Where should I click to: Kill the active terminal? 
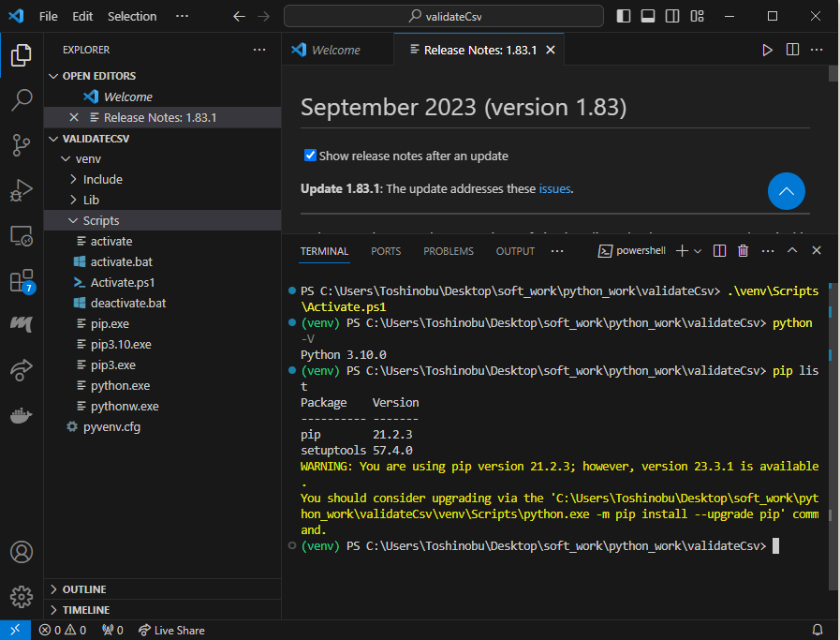(x=743, y=251)
